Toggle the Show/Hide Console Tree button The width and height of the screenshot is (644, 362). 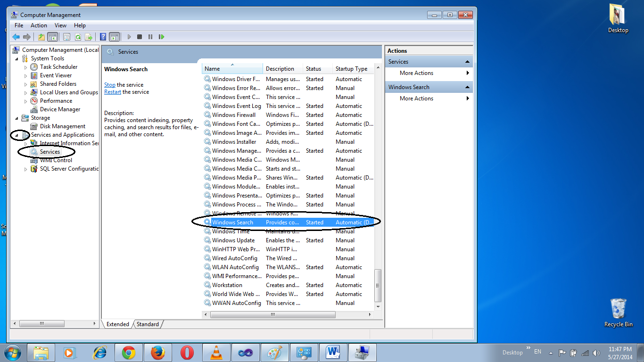(52, 37)
